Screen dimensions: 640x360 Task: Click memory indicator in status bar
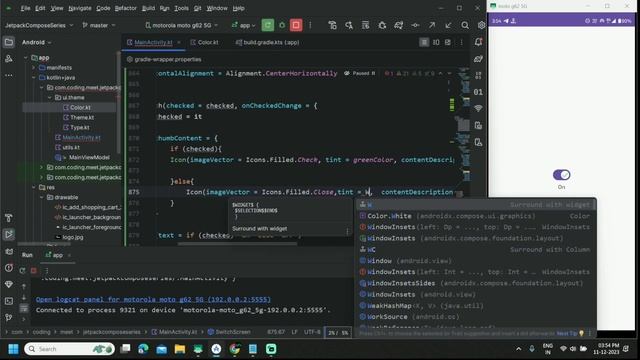pos(338,333)
